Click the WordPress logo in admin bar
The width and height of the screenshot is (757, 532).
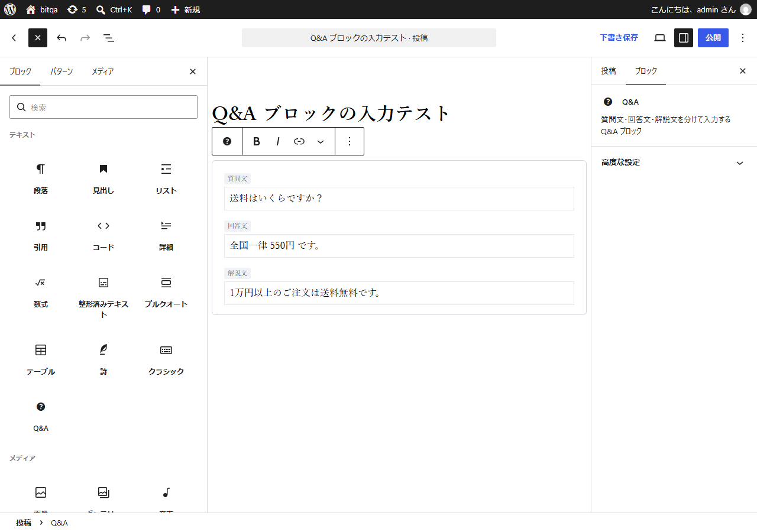pos(10,9)
